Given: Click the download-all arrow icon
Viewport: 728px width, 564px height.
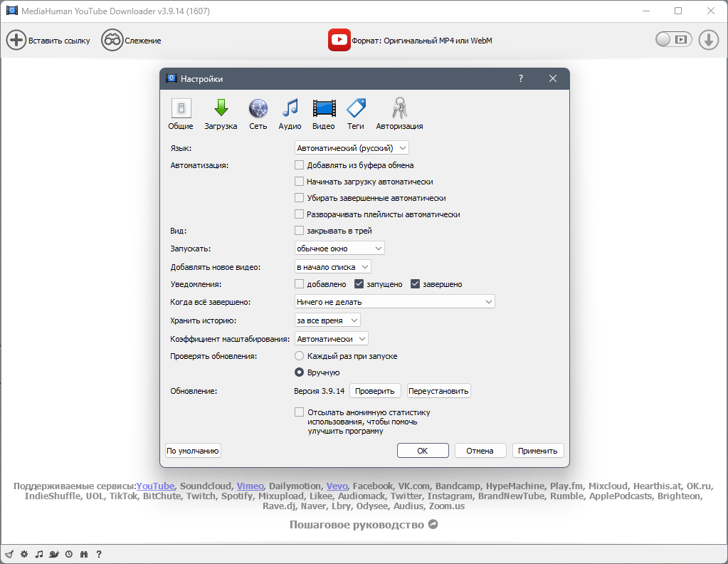Looking at the screenshot, I should pyautogui.click(x=709, y=40).
